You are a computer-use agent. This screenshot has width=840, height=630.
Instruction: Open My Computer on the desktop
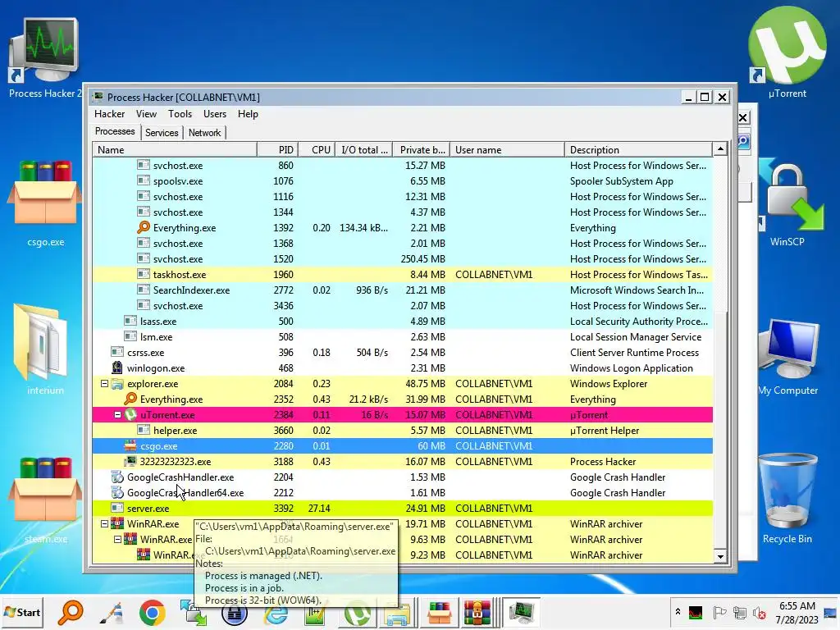[x=787, y=357]
